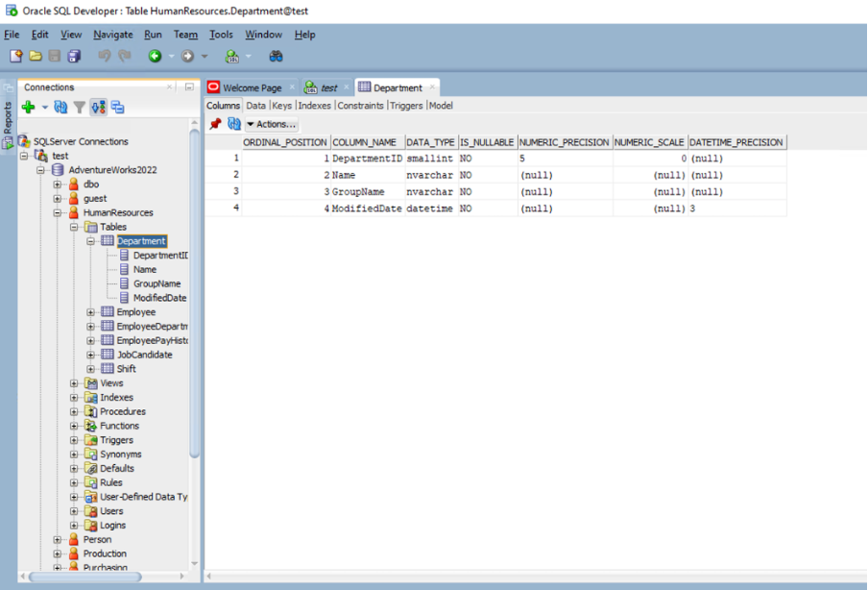
Task: Click the sort icon in Connections toolbar
Action: [98, 107]
